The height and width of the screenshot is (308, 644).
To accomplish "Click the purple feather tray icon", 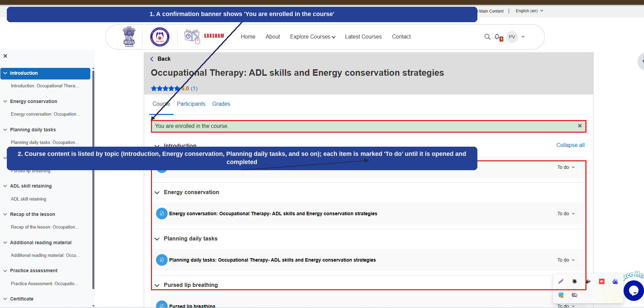I will (561, 281).
